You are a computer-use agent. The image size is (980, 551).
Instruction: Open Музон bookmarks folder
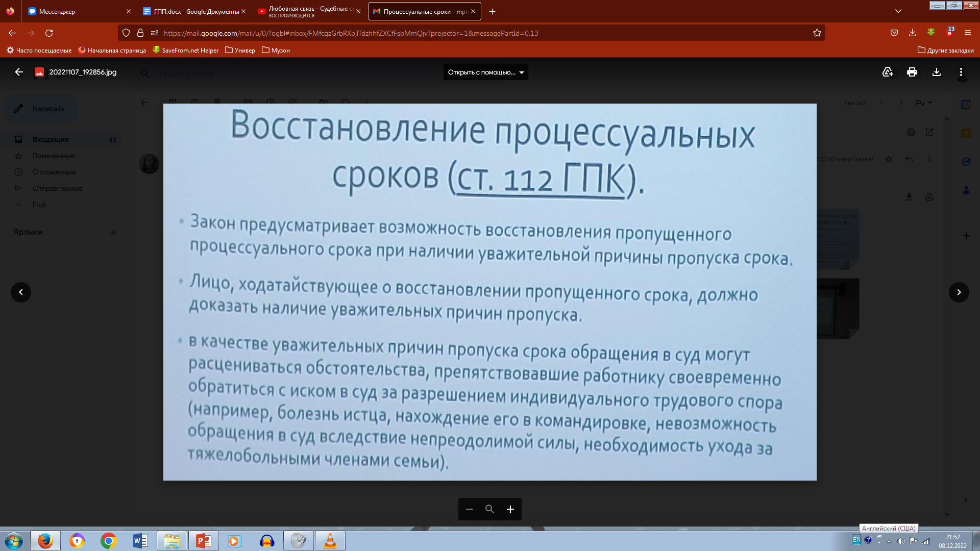tap(276, 51)
